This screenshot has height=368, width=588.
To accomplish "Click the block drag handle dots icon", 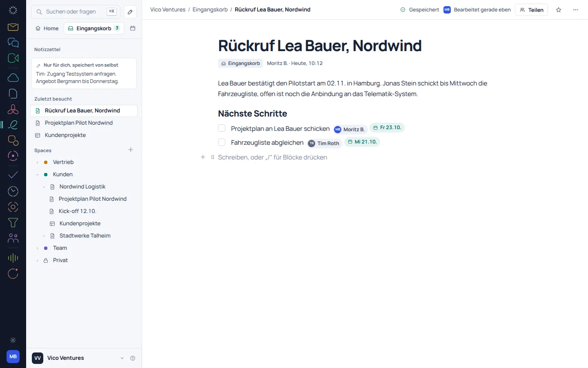I will coord(213,157).
